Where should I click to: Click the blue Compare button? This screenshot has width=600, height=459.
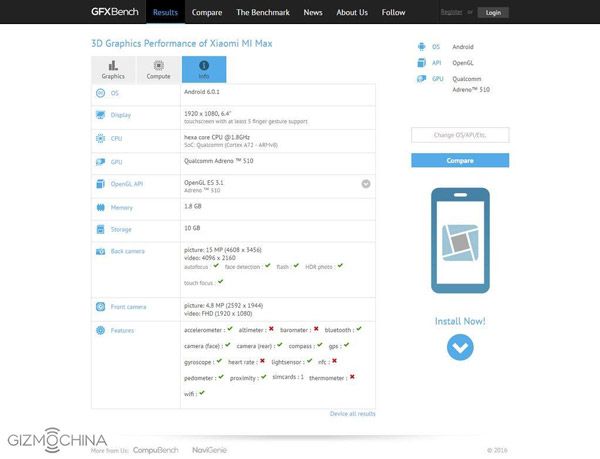tap(460, 160)
